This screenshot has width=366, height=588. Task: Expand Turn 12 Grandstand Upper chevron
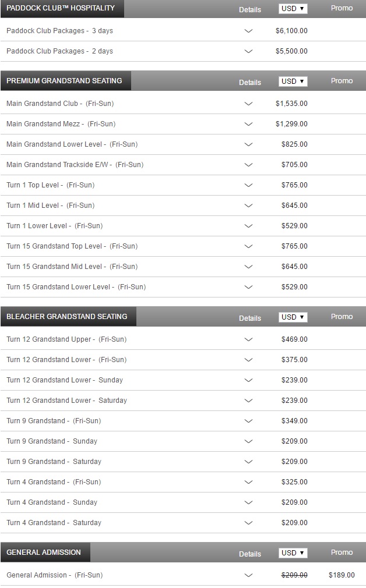[x=248, y=339]
